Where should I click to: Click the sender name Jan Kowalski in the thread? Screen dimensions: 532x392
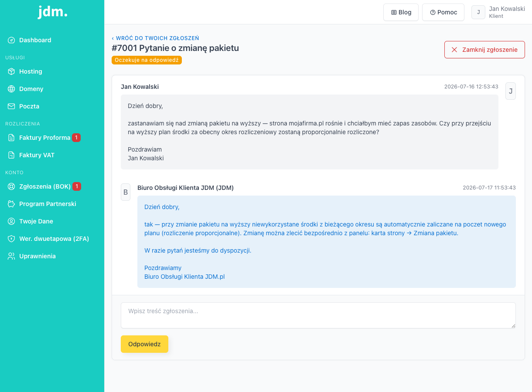[x=140, y=87]
